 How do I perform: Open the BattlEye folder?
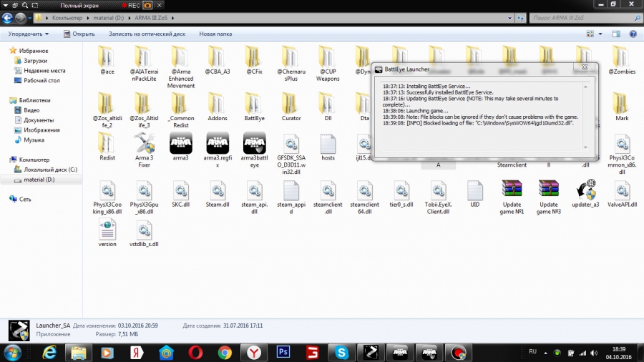pos(254,107)
